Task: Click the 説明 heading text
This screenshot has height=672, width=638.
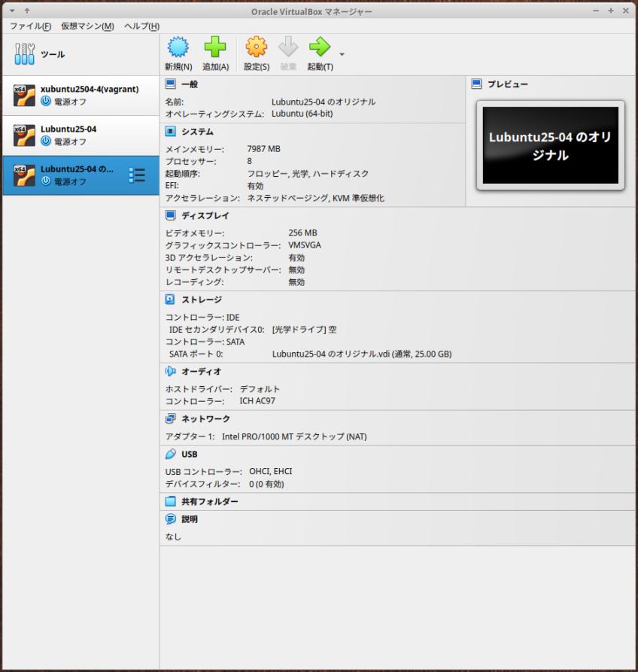Action: tap(190, 519)
